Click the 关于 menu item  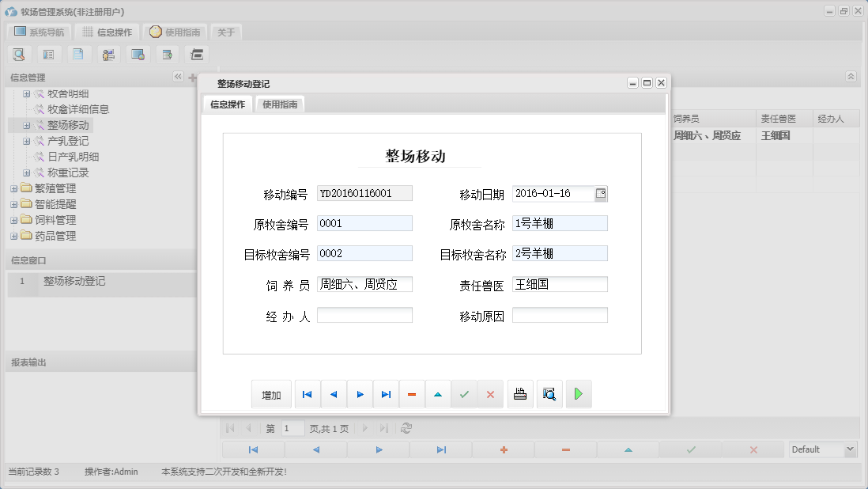224,32
